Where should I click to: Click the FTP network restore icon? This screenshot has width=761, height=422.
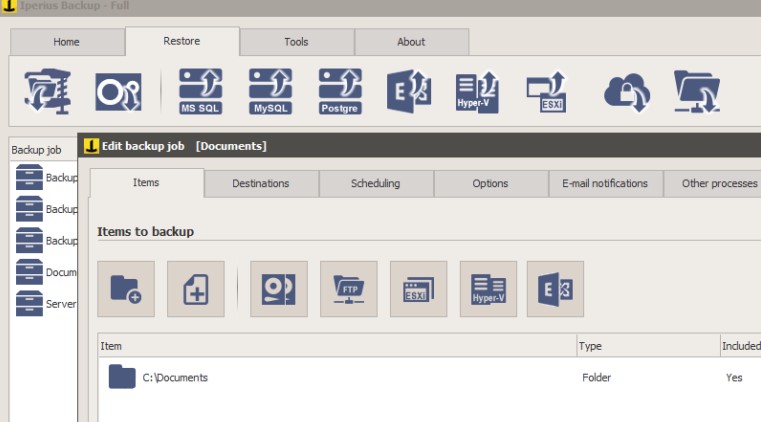697,91
